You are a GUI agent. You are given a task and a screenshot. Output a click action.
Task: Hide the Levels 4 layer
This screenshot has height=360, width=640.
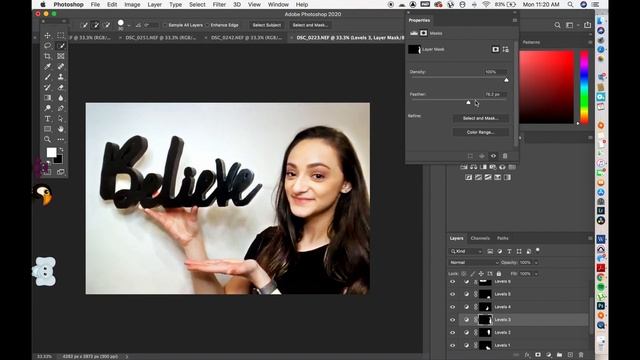pyautogui.click(x=452, y=307)
